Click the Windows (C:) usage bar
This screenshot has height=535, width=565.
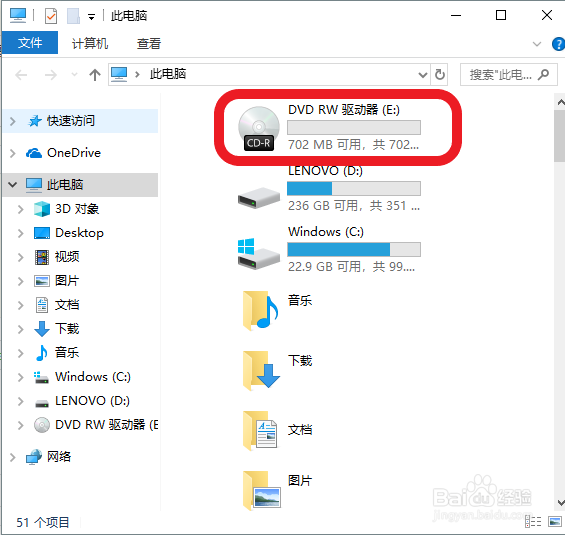pyautogui.click(x=354, y=249)
